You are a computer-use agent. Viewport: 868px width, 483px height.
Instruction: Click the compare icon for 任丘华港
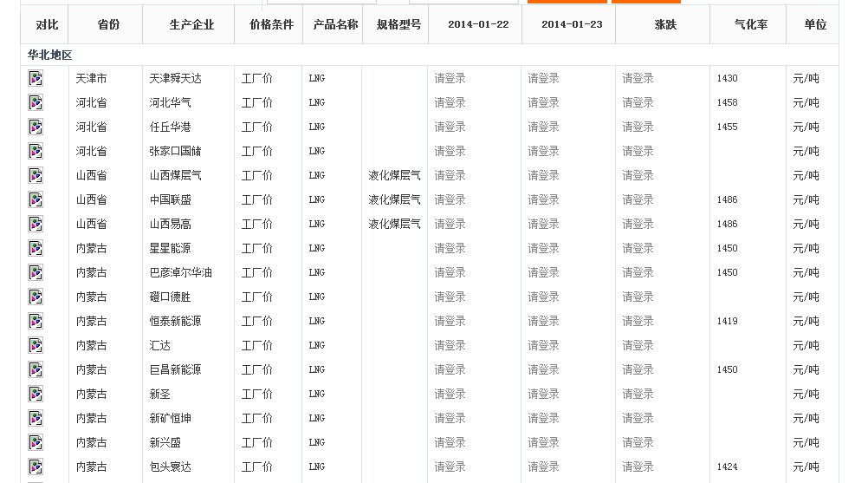pyautogui.click(x=36, y=127)
